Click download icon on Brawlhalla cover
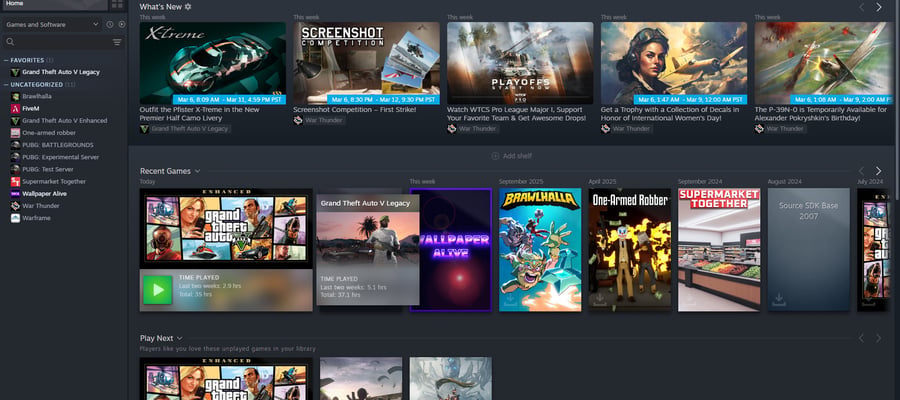This screenshot has height=400, width=900. pos(510,299)
